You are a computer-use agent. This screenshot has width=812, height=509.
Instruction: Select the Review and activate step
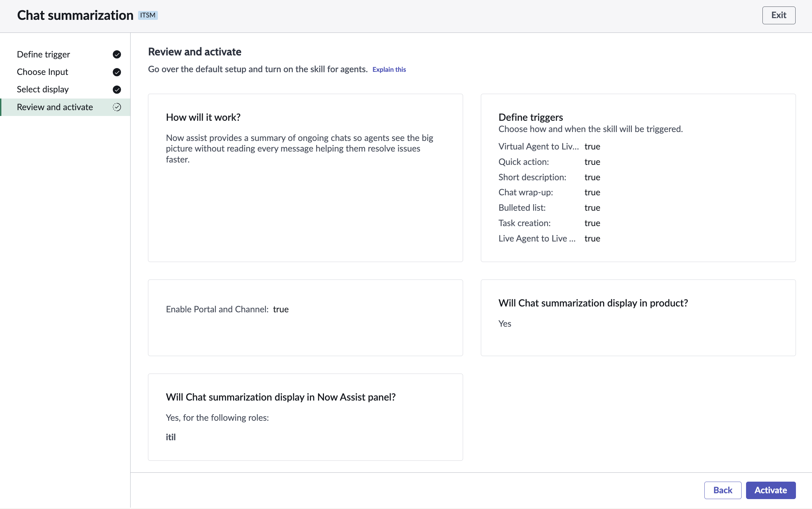[65, 107]
